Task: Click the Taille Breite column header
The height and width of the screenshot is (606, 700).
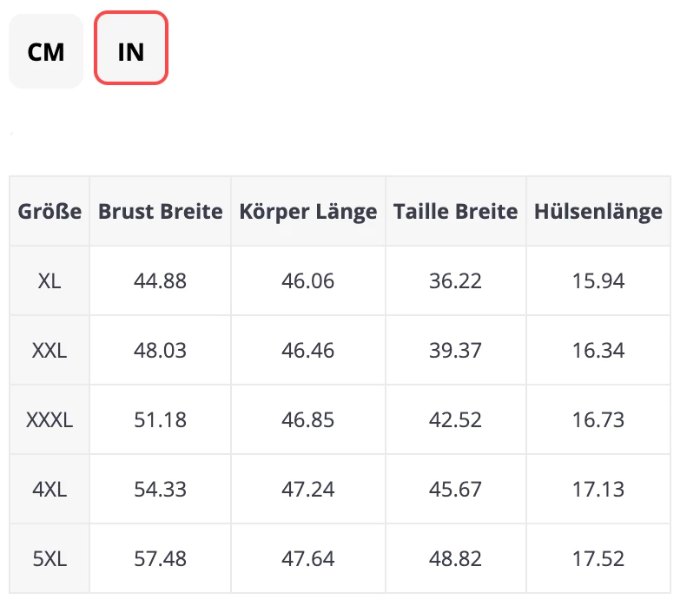Action: coord(455,211)
